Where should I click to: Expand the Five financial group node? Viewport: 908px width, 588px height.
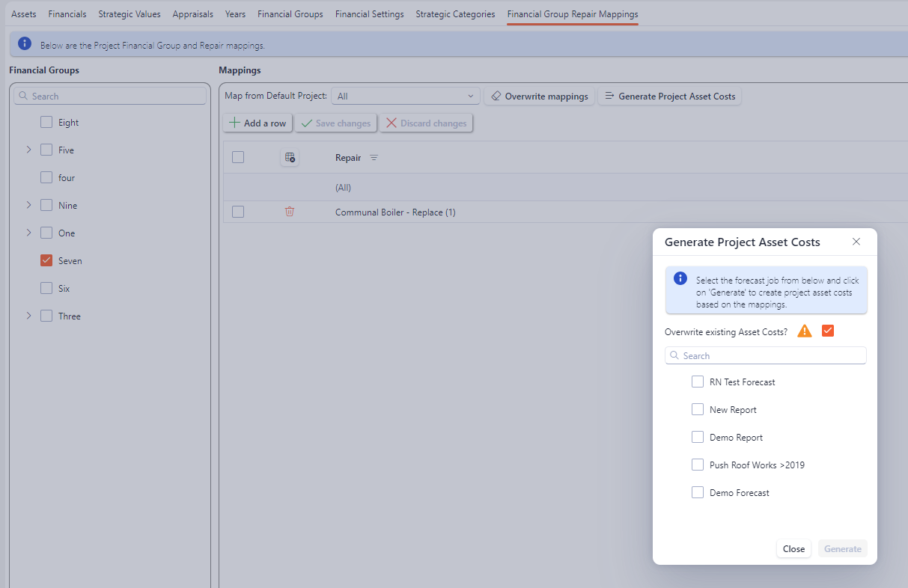(28, 150)
